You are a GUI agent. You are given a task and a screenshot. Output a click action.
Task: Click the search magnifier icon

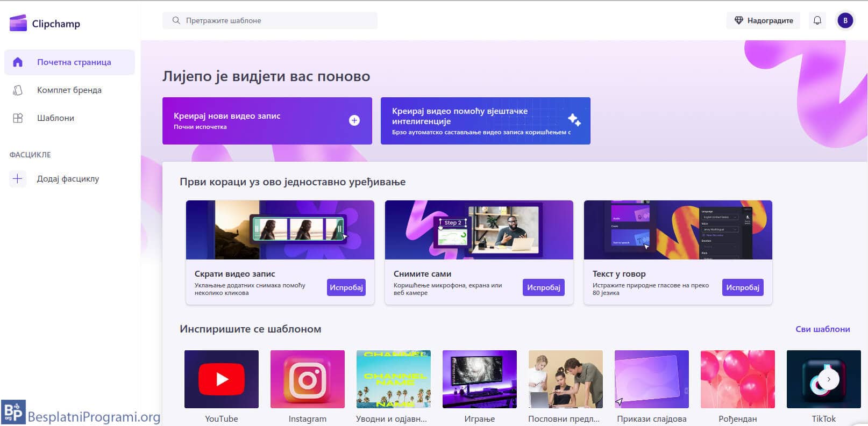click(x=176, y=20)
